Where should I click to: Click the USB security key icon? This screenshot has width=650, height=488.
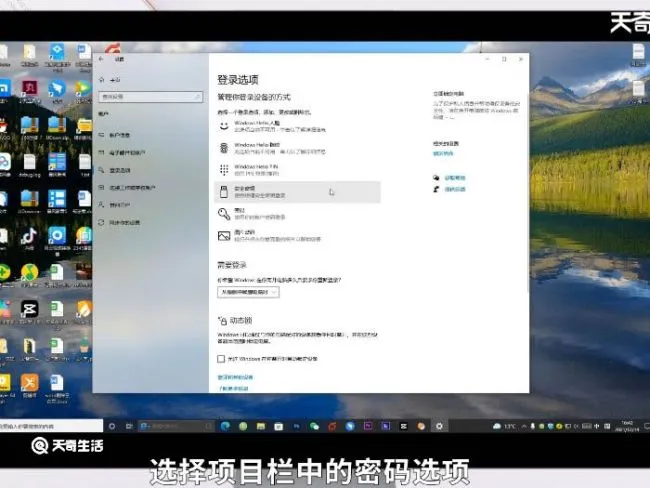coord(224,192)
